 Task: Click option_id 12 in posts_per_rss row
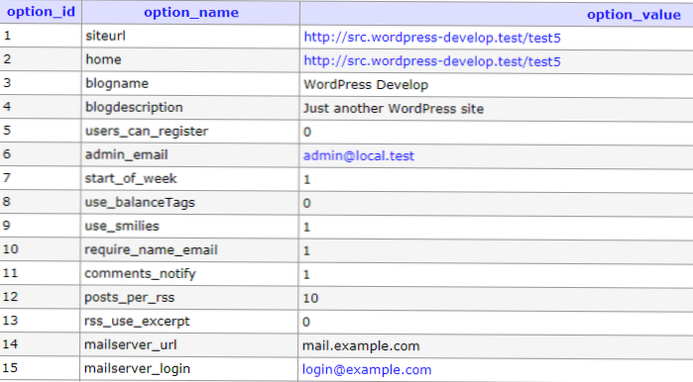(x=11, y=297)
